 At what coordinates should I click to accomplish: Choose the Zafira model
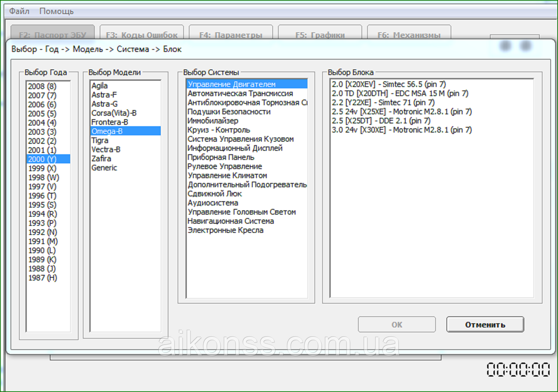(x=126, y=159)
